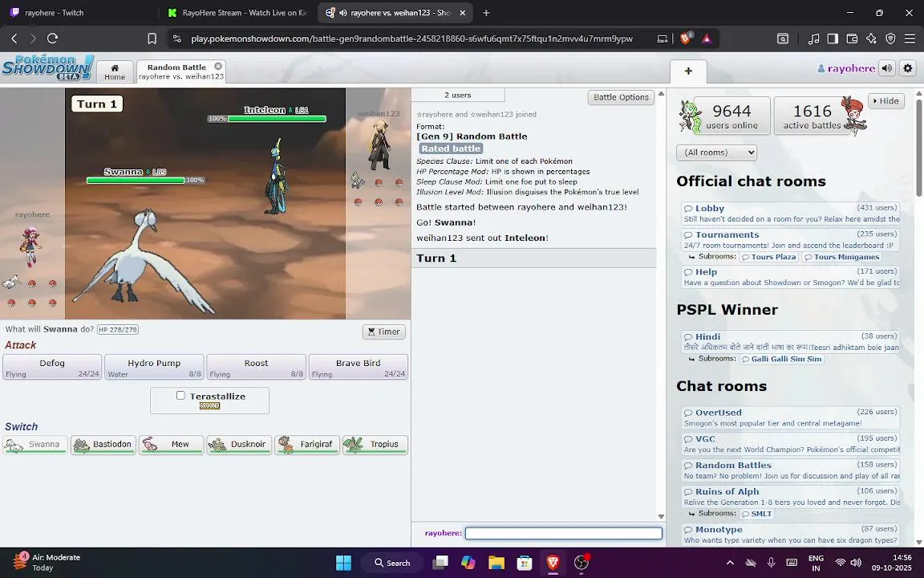Screen dimensions: 924x578
Task: Open the browser hamburger menu
Action: pos(910,39)
